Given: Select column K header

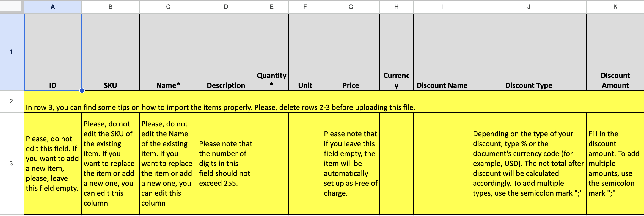Looking at the screenshot, I should pyautogui.click(x=615, y=7).
